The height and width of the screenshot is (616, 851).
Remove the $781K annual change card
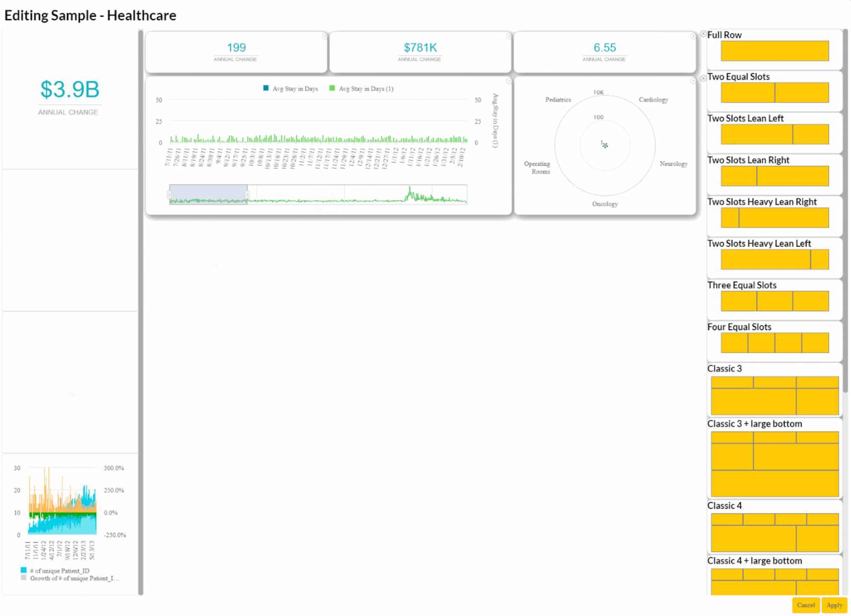[508, 36]
